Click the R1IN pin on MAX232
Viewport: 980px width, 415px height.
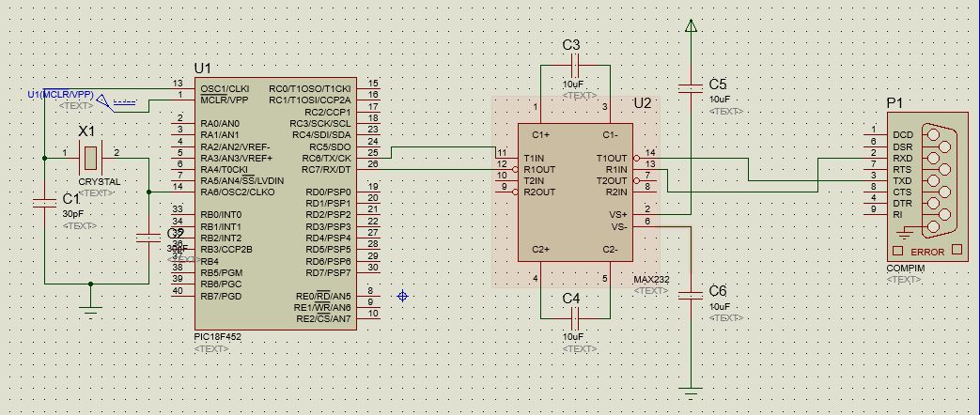tap(617, 169)
